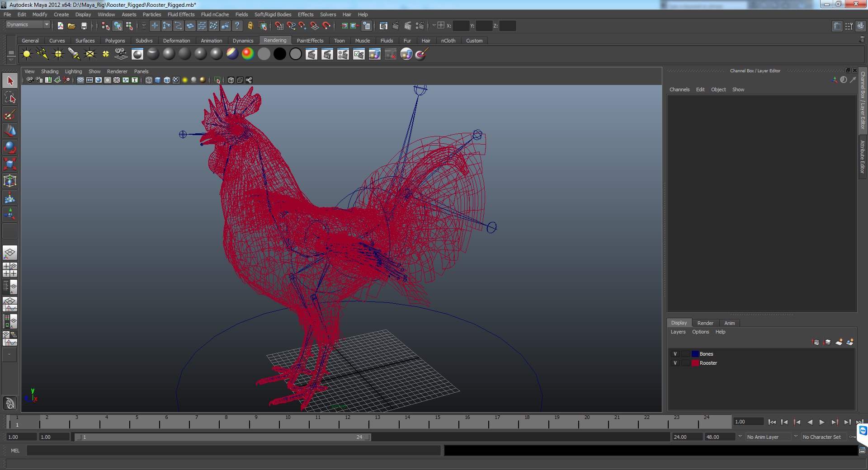Toggle display type box of Rooster layer
868x470 pixels.
coord(686,363)
